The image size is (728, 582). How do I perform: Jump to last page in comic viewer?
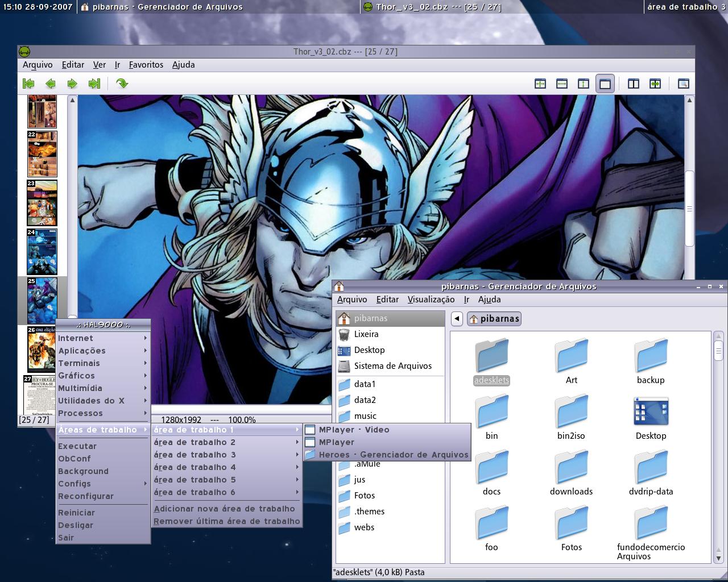(94, 84)
